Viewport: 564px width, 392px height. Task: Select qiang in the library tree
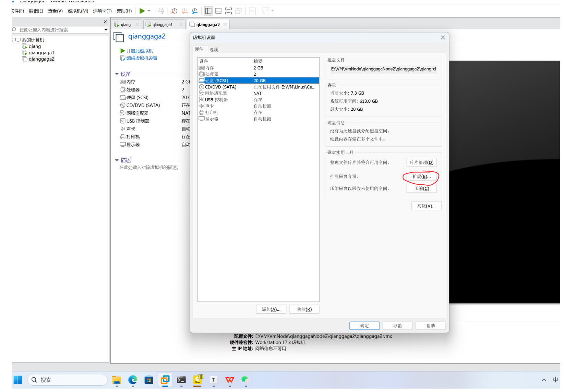(x=35, y=46)
